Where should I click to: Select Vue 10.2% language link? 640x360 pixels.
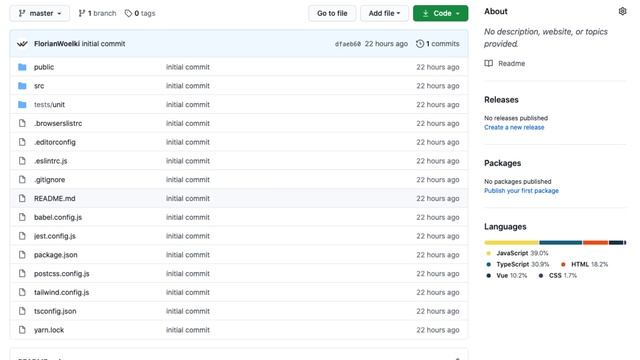click(x=507, y=276)
